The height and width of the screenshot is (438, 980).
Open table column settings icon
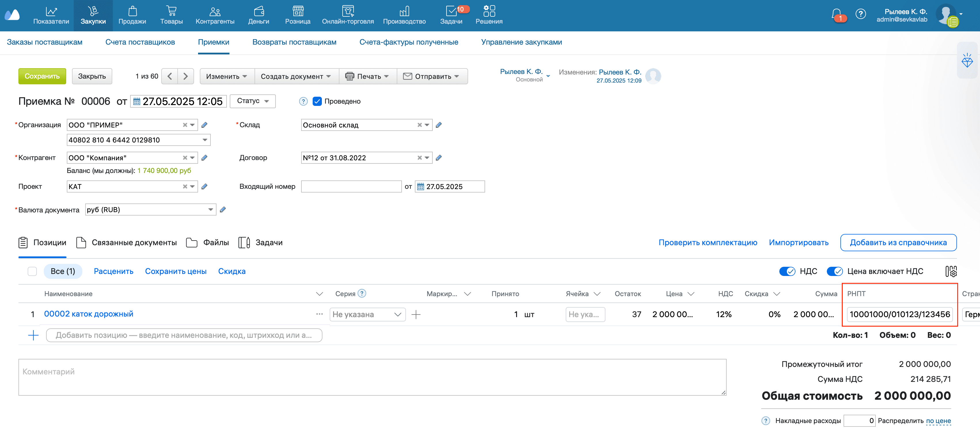(951, 271)
